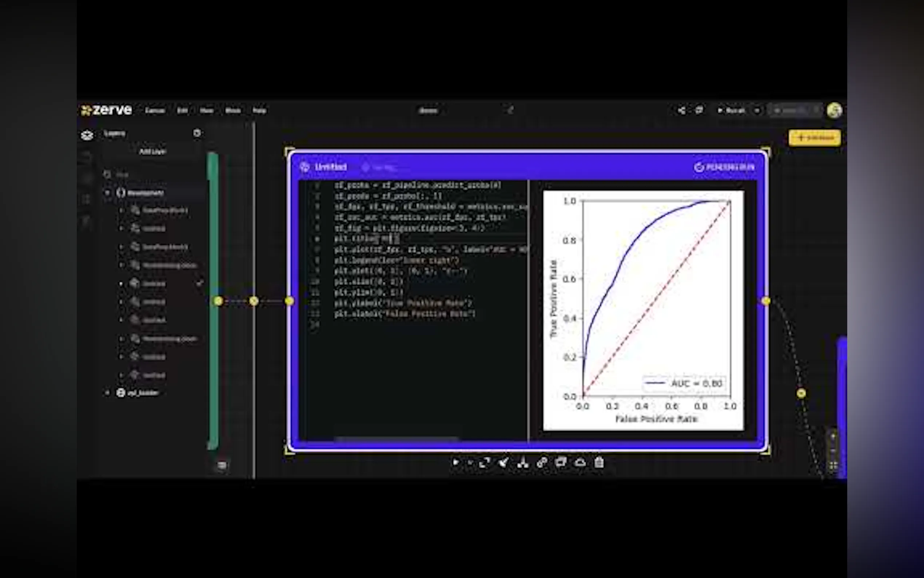The height and width of the screenshot is (578, 924).
Task: Click the trash delete icon below block
Action: [599, 463]
